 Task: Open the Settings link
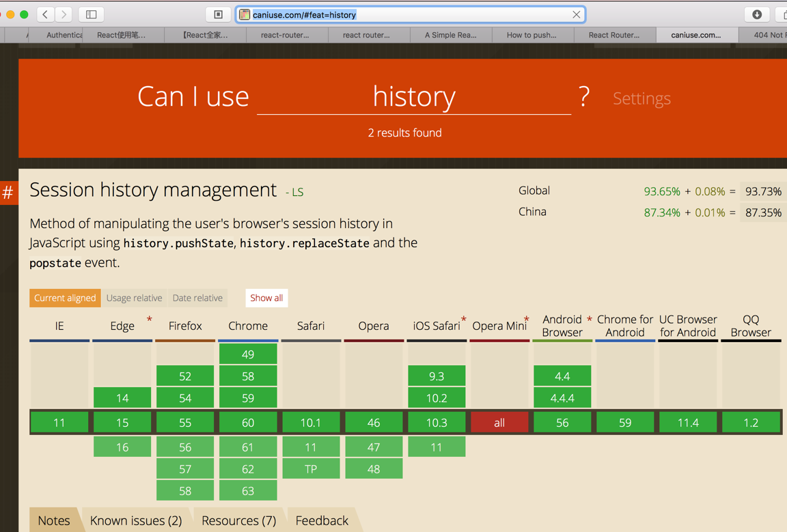[x=641, y=98]
